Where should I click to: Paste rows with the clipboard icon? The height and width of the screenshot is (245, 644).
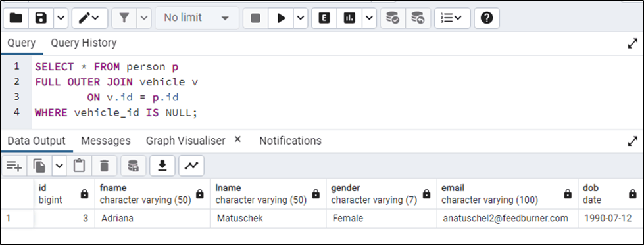(x=79, y=166)
